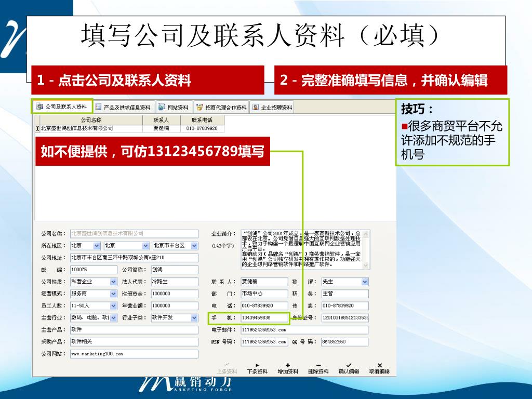Click the 贾健楠 contact cell in the company list
Image resolution: width=532 pixels, height=399 pixels.
tap(161, 128)
